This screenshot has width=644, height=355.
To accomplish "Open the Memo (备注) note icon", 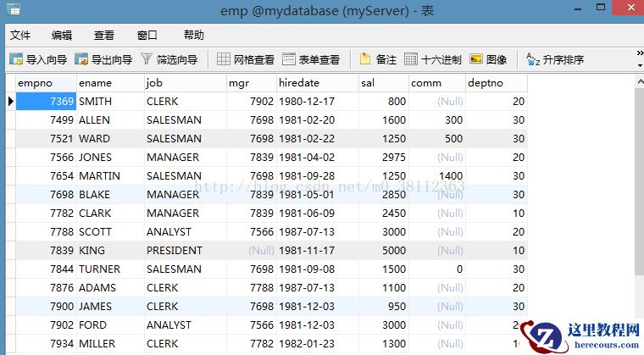I will tap(365, 59).
